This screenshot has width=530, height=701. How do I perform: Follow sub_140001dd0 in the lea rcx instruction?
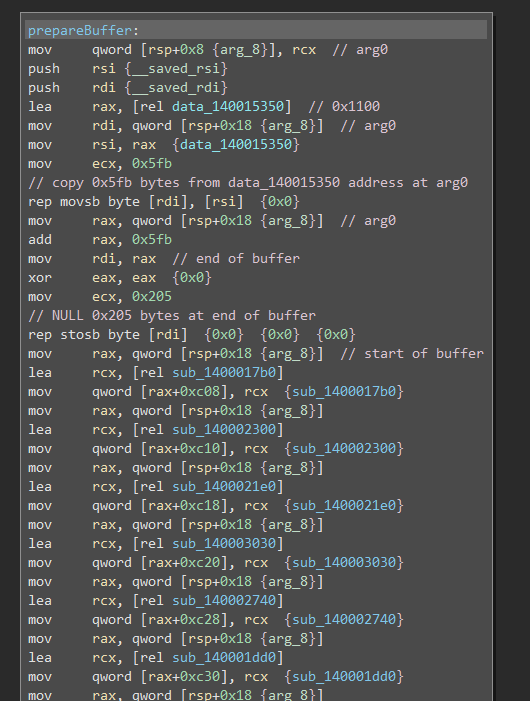tap(224, 658)
